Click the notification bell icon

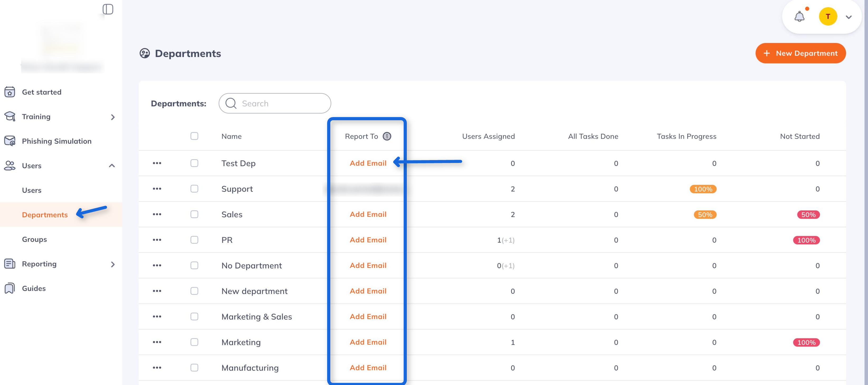tap(799, 17)
